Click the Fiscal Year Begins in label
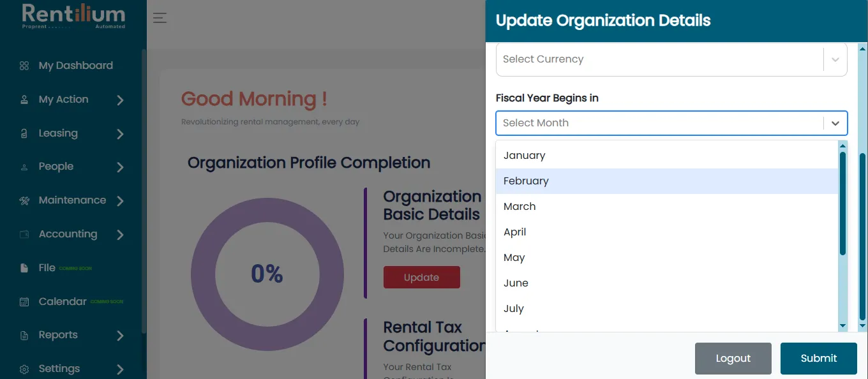 pos(547,98)
